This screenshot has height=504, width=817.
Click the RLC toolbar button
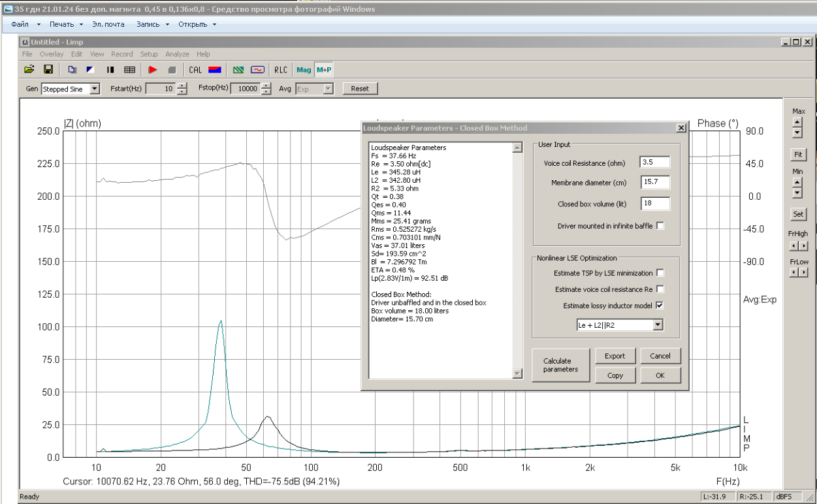280,70
